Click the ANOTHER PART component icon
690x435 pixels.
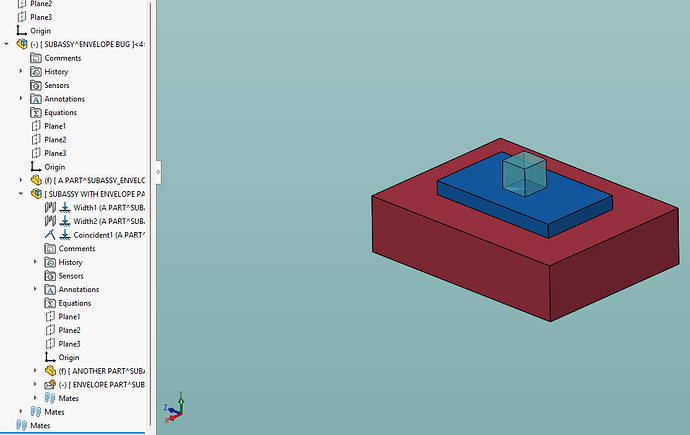50,371
